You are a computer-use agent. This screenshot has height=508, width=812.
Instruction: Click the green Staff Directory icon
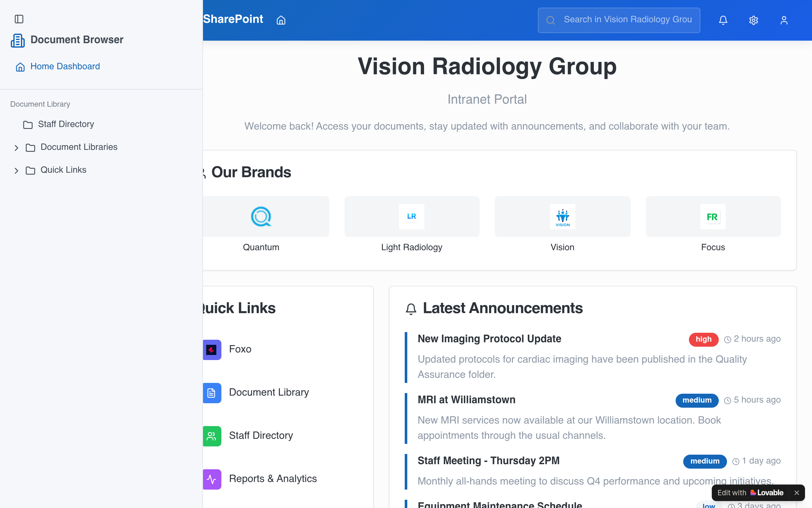coord(212,436)
